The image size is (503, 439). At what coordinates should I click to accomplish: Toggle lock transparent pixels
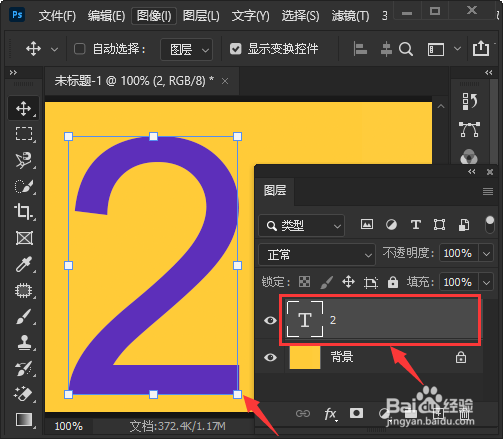(x=304, y=282)
